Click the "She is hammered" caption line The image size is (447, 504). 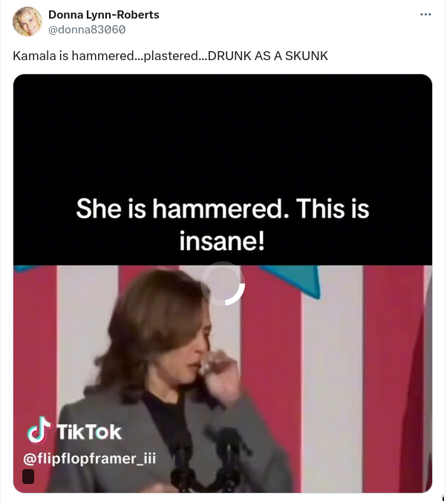tap(223, 209)
